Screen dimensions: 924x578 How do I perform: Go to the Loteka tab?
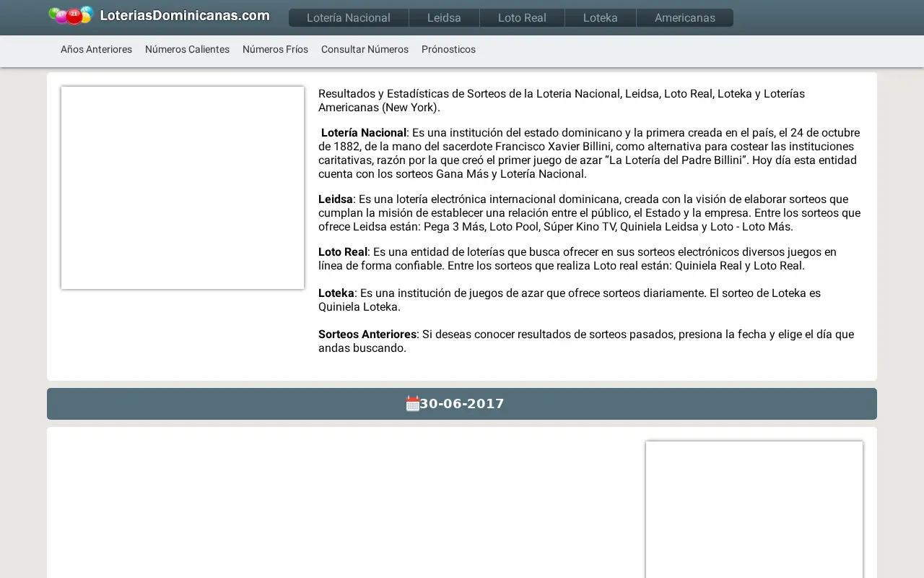(x=601, y=18)
